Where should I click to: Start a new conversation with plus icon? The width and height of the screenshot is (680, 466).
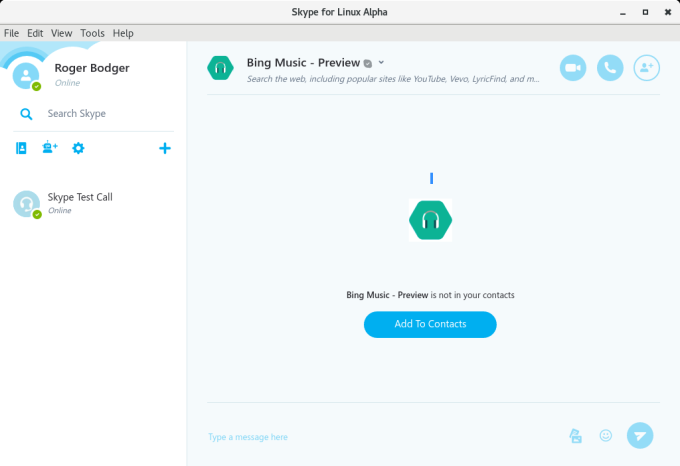click(165, 148)
